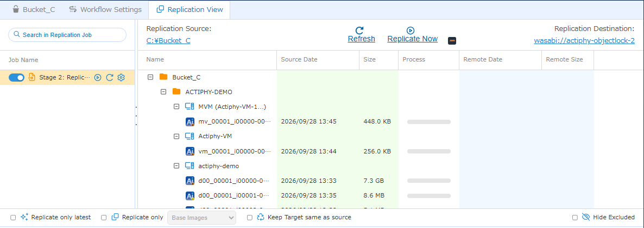Focus the Search in Replication Job field

pyautogui.click(x=67, y=35)
